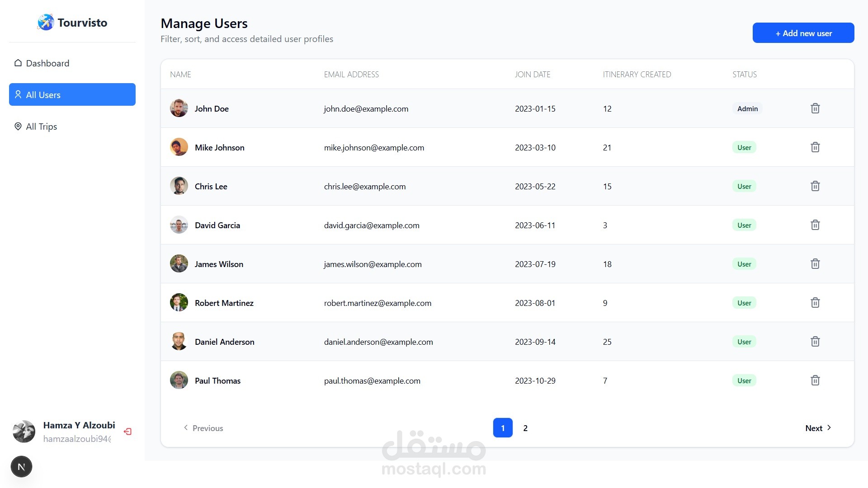Viewport: 868px width, 488px height.
Task: Delete Paul Thomas with trash icon
Action: coord(815,380)
